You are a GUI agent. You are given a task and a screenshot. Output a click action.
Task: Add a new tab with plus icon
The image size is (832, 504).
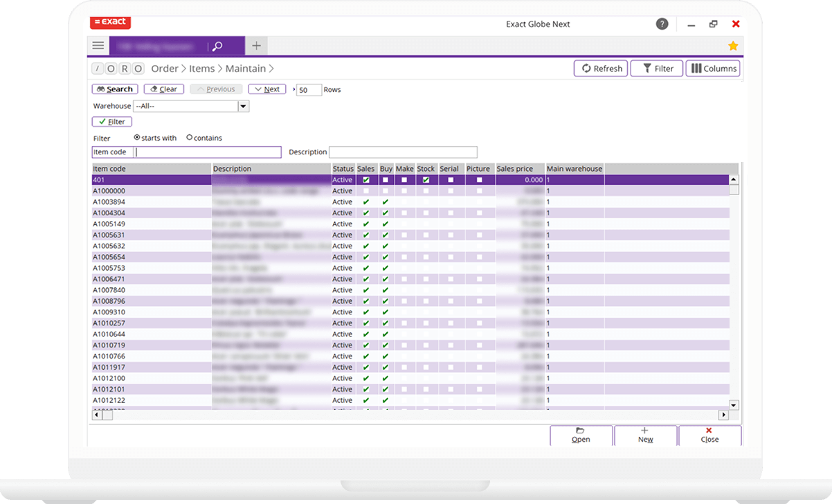tap(256, 46)
